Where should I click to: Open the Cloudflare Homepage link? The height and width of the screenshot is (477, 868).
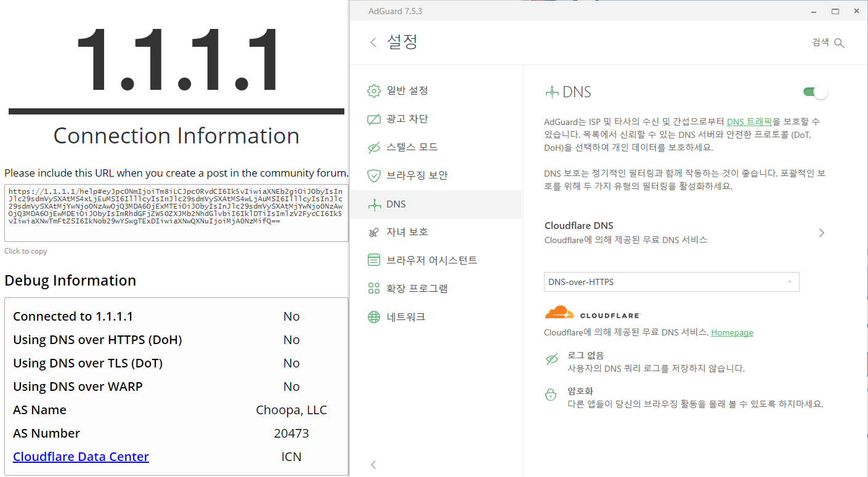[x=732, y=332]
